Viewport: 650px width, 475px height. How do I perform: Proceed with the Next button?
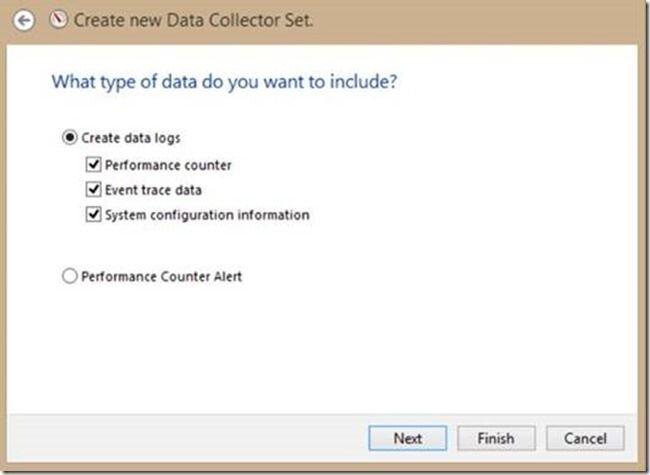[x=407, y=438]
